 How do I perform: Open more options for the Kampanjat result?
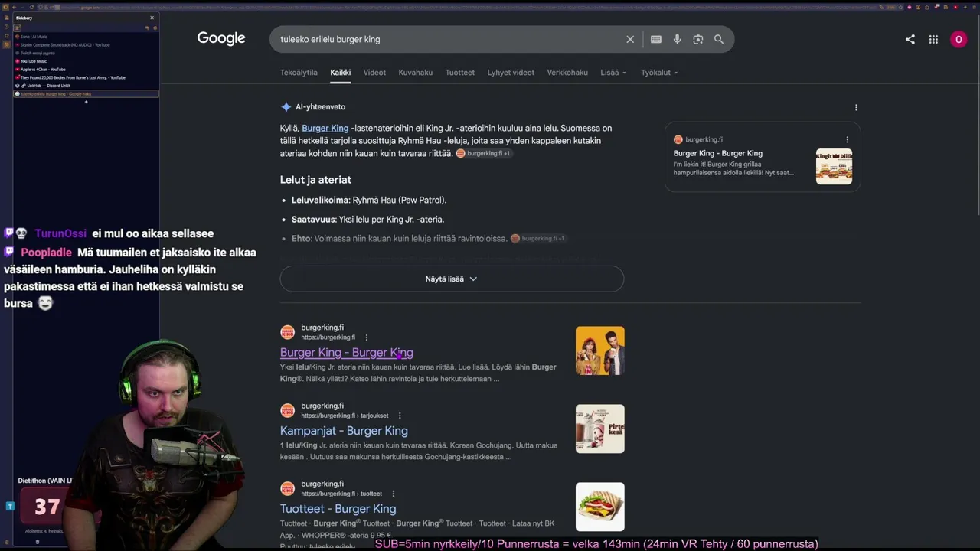pyautogui.click(x=400, y=416)
